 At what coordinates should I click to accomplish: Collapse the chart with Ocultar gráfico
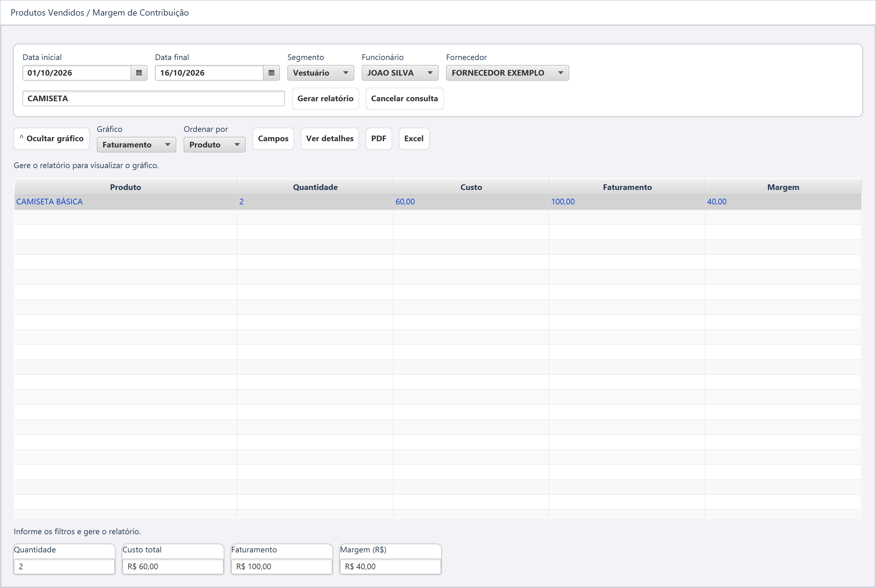tap(52, 139)
